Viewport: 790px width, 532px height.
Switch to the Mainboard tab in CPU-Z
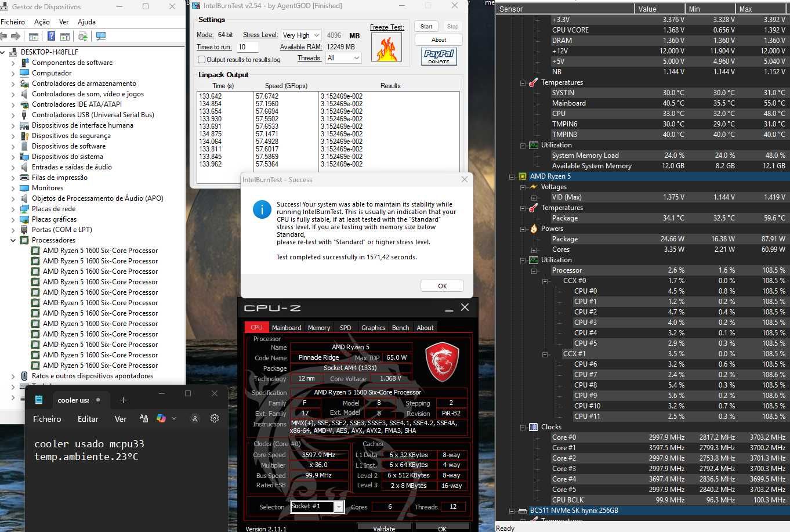(x=287, y=328)
